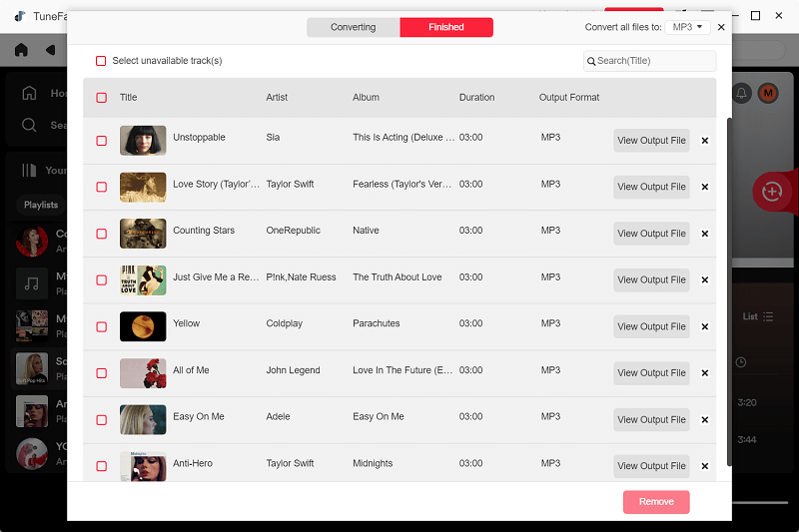Image resolution: width=799 pixels, height=532 pixels.
Task: Click the track list vertical scrollbar
Action: click(728, 289)
